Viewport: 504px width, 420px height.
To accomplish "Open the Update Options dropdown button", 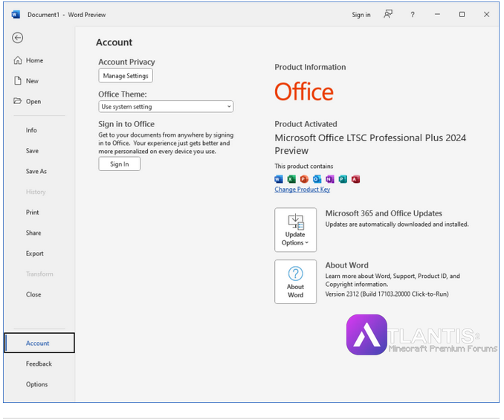I will click(x=295, y=230).
